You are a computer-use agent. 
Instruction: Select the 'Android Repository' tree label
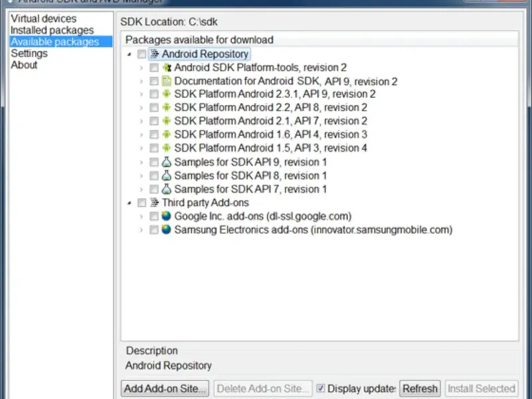point(205,54)
